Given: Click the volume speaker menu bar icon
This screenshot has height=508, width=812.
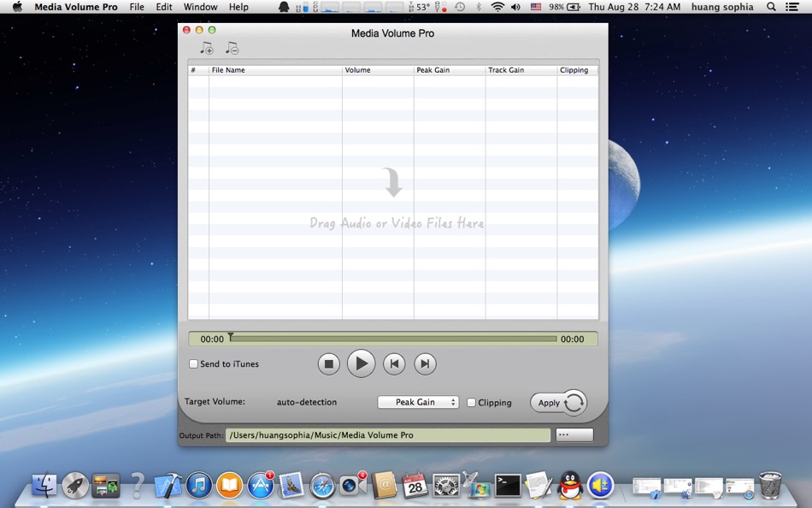Looking at the screenshot, I should click(515, 7).
